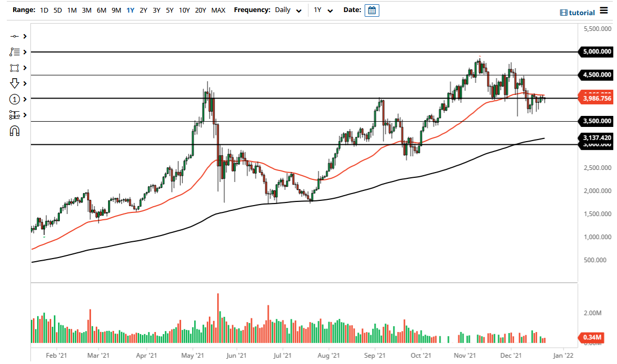Expand the arrow tool options chevron
The width and height of the screenshot is (617, 364).
pos(25,83)
